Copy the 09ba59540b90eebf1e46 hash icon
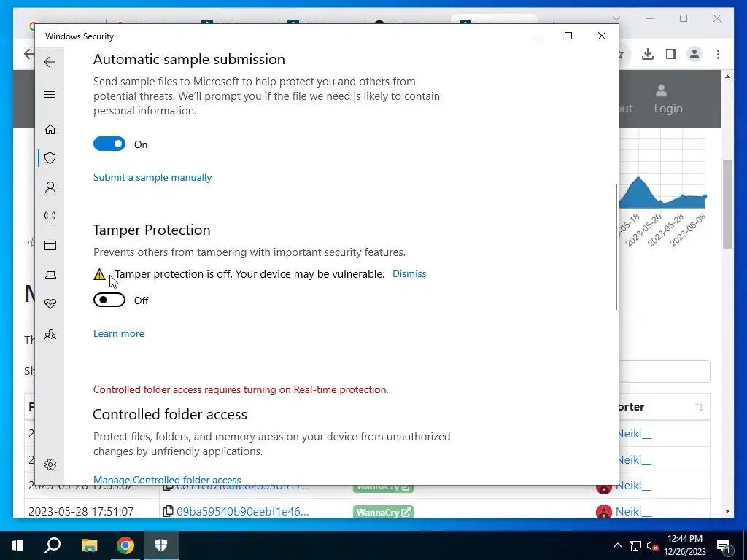The width and height of the screenshot is (747, 560). (168, 511)
